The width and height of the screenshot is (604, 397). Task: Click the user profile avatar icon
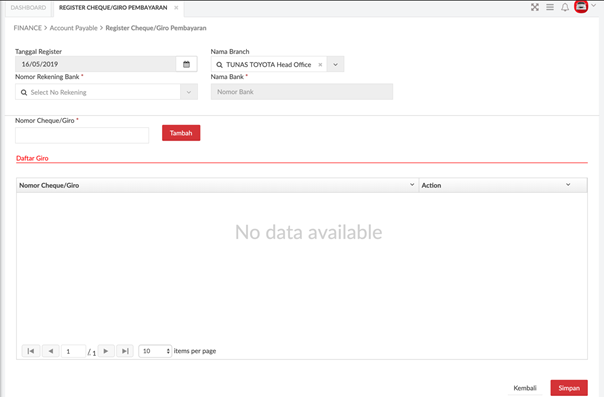pos(581,7)
